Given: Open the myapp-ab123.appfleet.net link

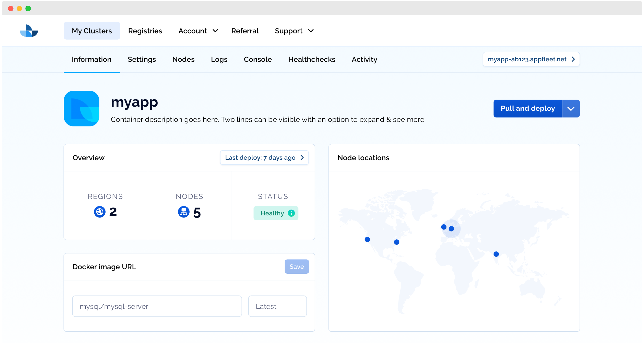Looking at the screenshot, I should click(531, 59).
